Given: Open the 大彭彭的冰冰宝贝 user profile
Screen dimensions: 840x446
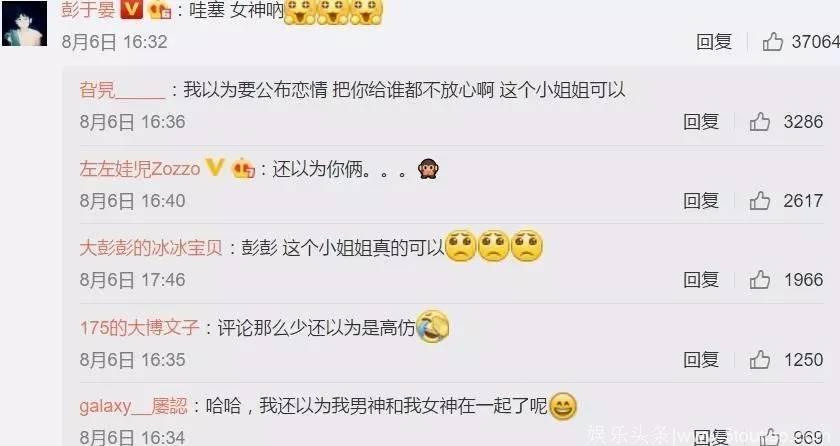Looking at the screenshot, I should 151,248.
